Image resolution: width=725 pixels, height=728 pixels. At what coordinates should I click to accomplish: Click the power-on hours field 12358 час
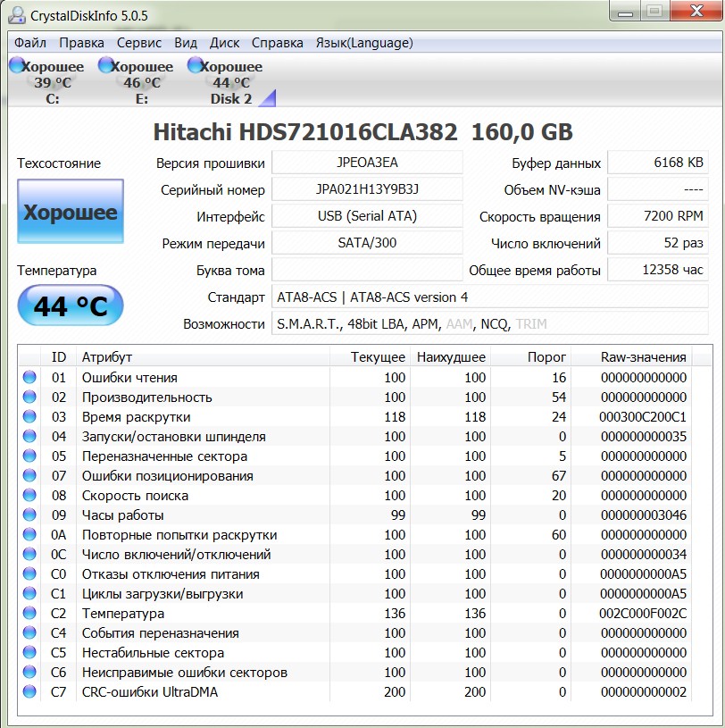(x=658, y=270)
